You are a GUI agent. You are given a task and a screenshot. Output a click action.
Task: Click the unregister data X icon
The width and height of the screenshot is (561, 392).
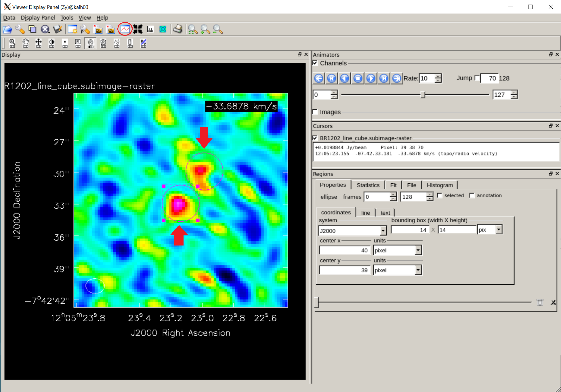point(45,29)
